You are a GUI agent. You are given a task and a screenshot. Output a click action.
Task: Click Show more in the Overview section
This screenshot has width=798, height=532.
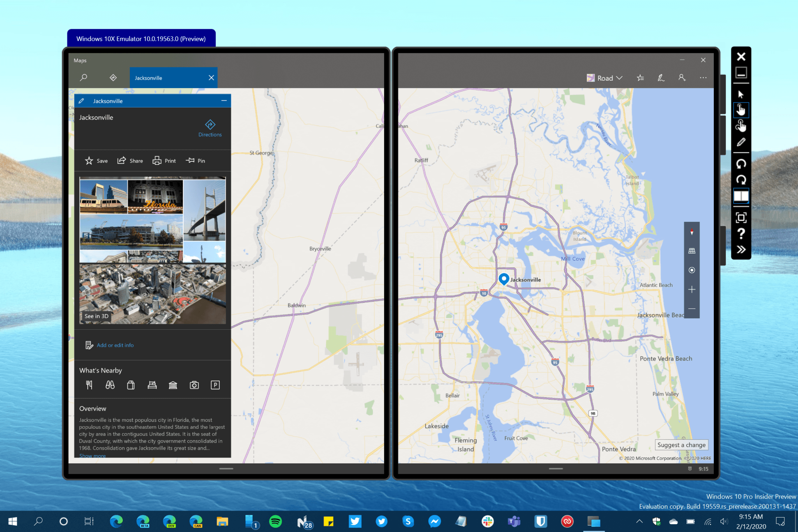click(92, 455)
